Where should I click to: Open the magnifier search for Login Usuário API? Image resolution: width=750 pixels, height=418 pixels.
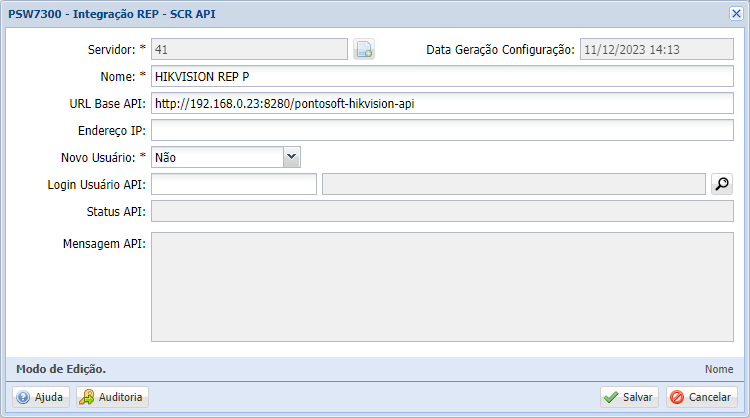(x=722, y=184)
